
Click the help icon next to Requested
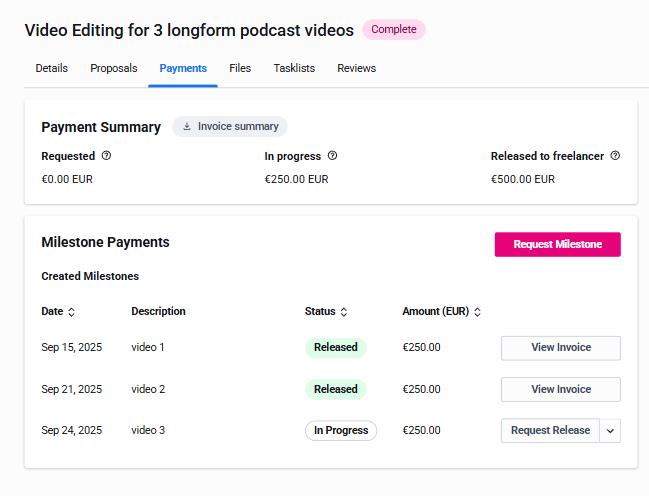107,156
